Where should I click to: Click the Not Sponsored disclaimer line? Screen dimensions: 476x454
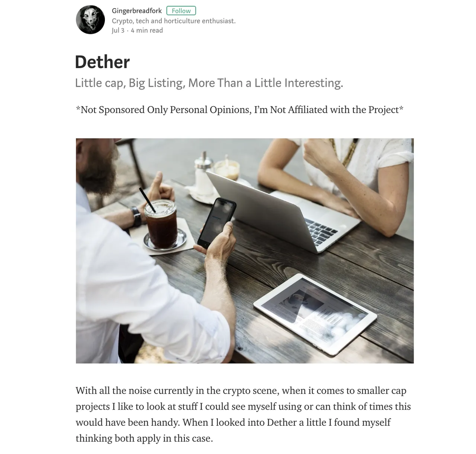[x=239, y=110]
